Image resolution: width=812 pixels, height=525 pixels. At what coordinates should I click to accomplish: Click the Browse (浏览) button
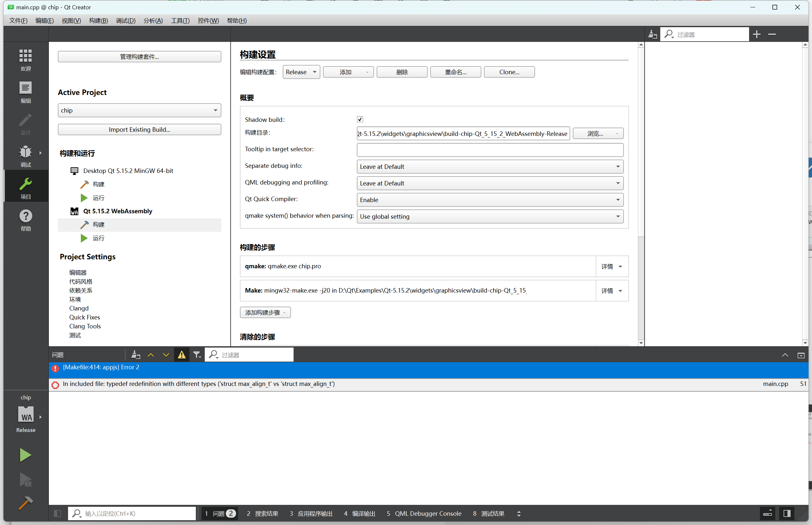tap(598, 134)
